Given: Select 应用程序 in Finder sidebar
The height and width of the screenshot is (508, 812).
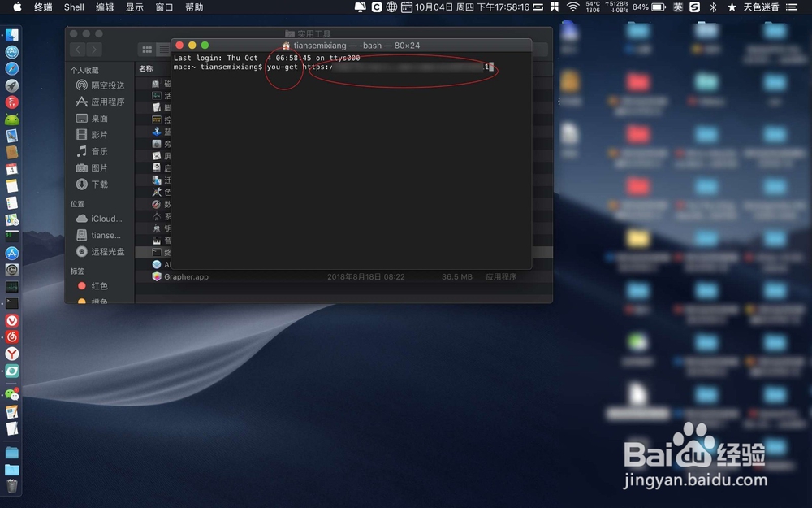Looking at the screenshot, I should tap(100, 102).
